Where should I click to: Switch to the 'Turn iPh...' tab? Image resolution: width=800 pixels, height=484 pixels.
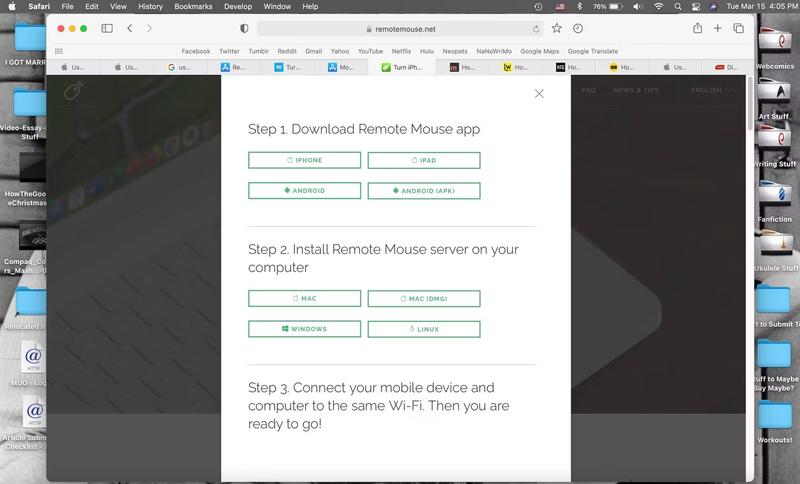[x=402, y=67]
